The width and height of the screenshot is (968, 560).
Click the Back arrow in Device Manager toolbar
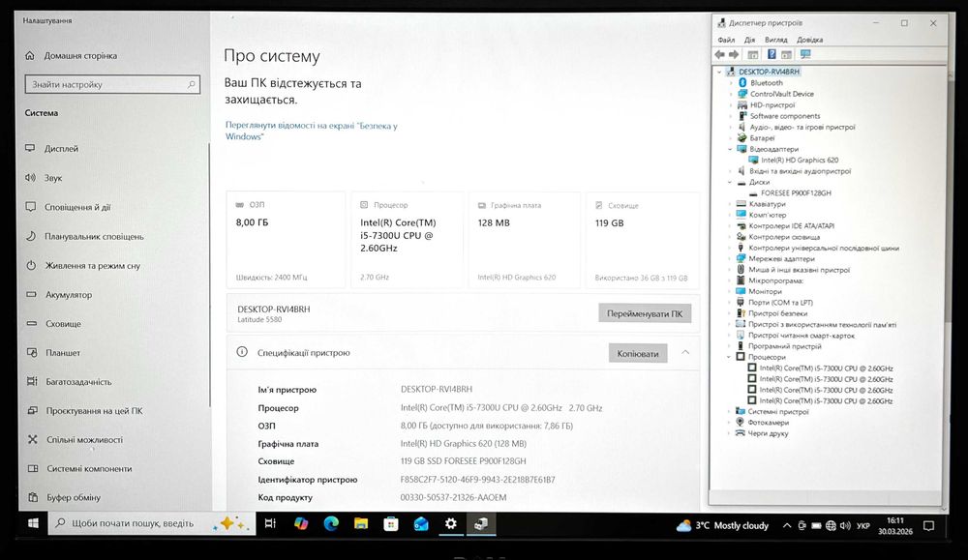coord(720,55)
